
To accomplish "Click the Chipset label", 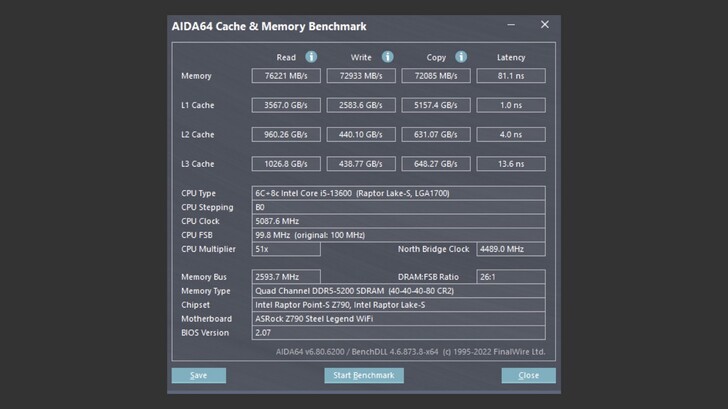I will (195, 305).
